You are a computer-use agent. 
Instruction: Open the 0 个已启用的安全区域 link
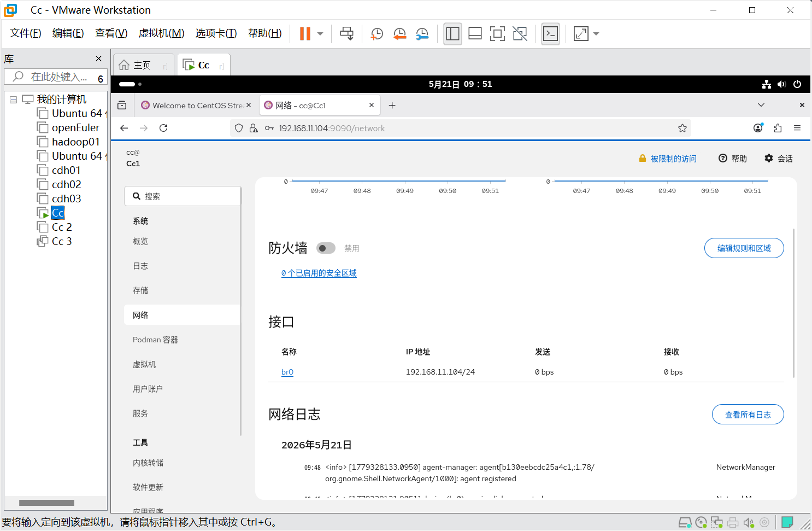pyautogui.click(x=319, y=273)
